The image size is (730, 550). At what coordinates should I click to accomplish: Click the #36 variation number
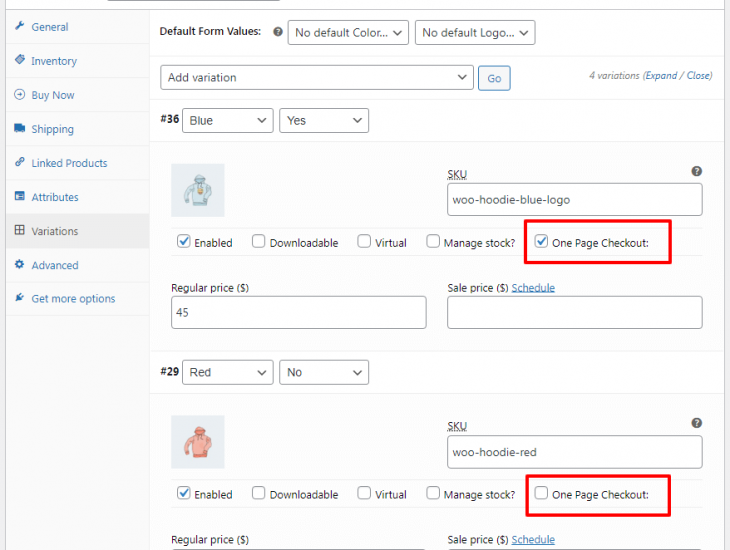[169, 119]
